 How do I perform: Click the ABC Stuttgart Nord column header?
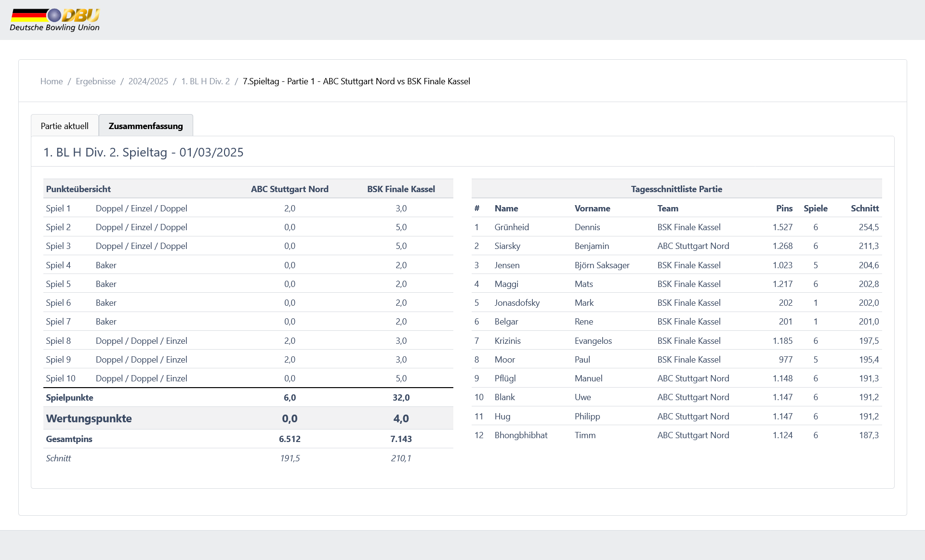290,189
